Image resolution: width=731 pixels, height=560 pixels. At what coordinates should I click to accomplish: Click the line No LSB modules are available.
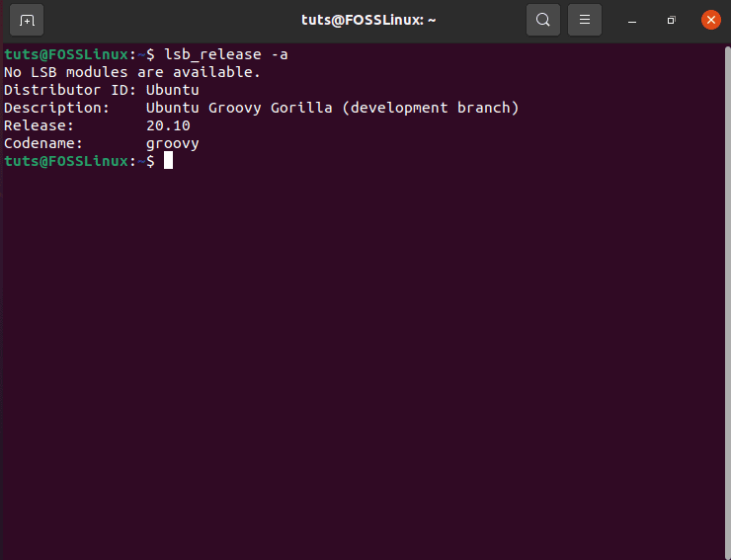132,72
